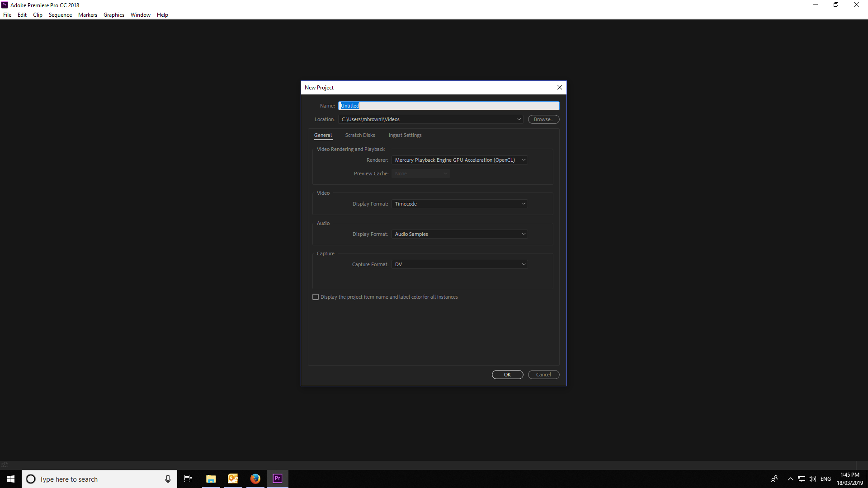Screen dimensions: 868x488
Task: Click the microphone icon in search box
Action: coord(168,479)
